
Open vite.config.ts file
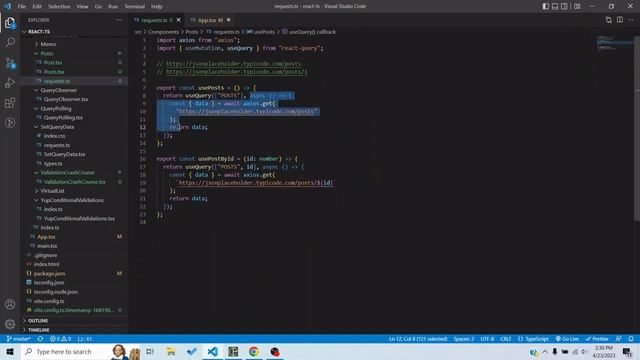49,301
